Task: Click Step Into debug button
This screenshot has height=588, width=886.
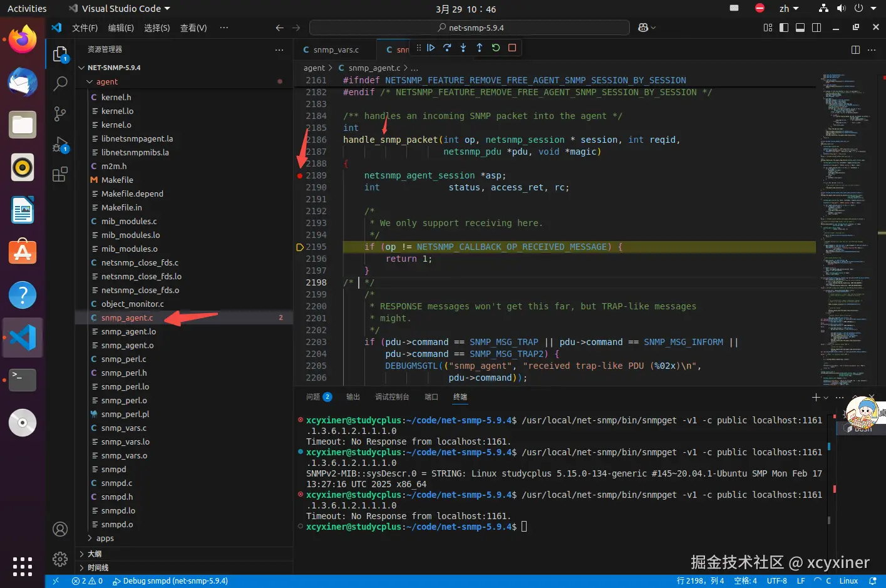Action: (463, 48)
